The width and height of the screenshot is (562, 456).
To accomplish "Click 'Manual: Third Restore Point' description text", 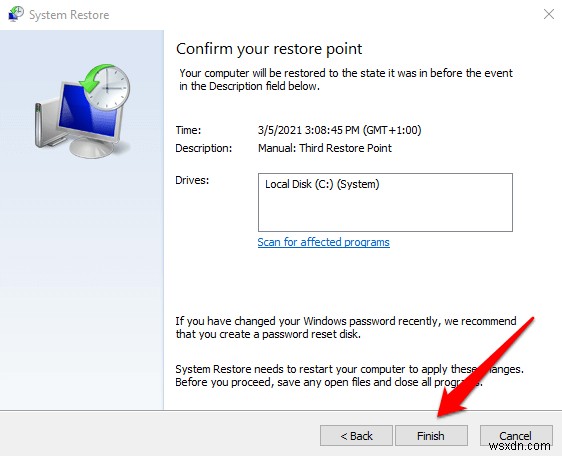I will click(325, 148).
